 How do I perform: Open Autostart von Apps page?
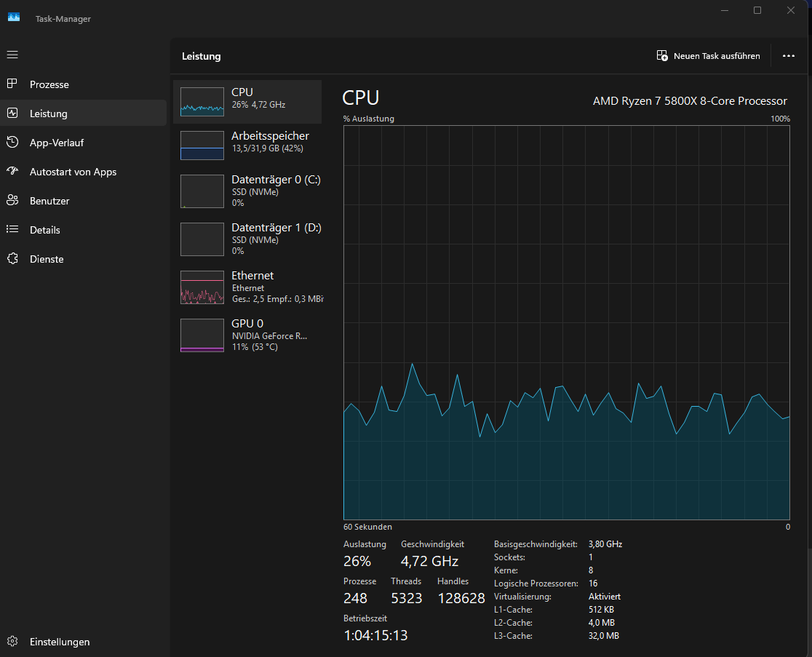tap(84, 172)
